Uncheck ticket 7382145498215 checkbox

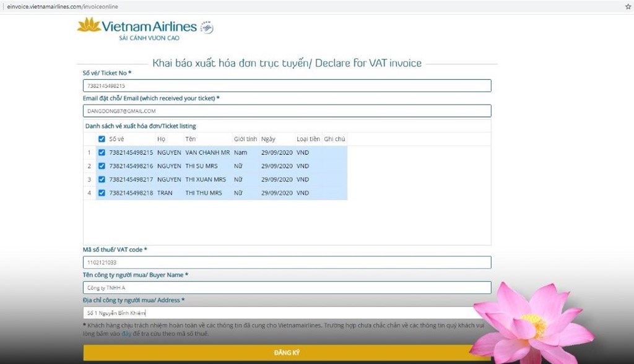[x=102, y=152]
